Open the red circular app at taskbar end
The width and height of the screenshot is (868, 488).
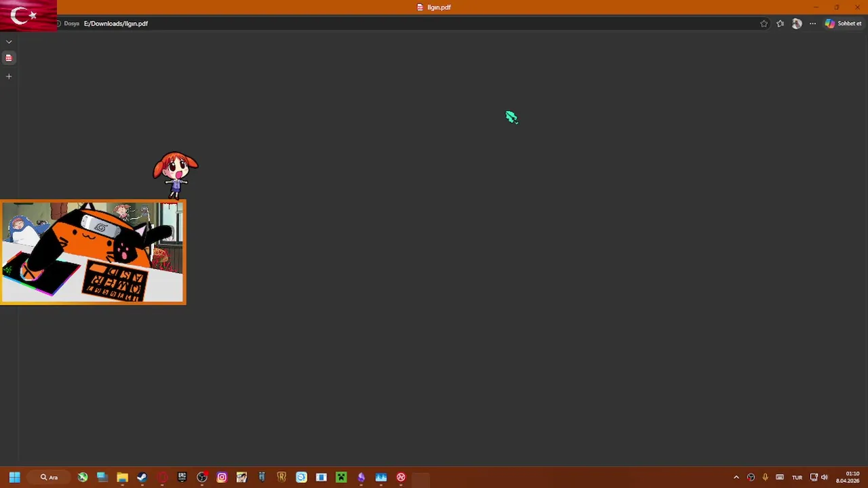(x=401, y=477)
